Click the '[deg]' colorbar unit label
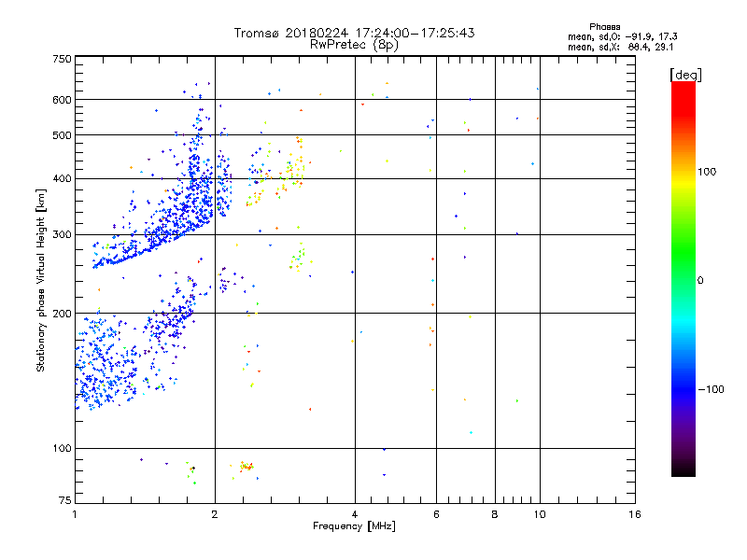This screenshot has height=560, width=747. 685,75
